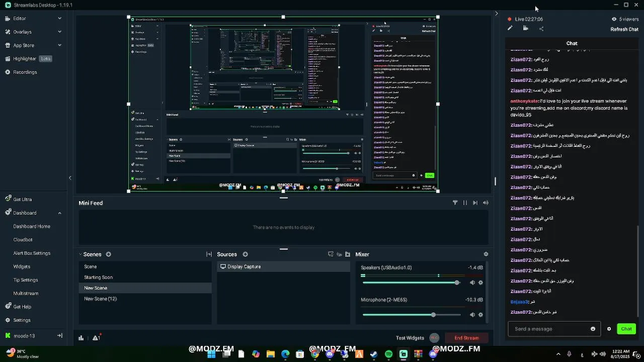Open Speakers (USBAudio1.0) source settings gear

pyautogui.click(x=480, y=283)
